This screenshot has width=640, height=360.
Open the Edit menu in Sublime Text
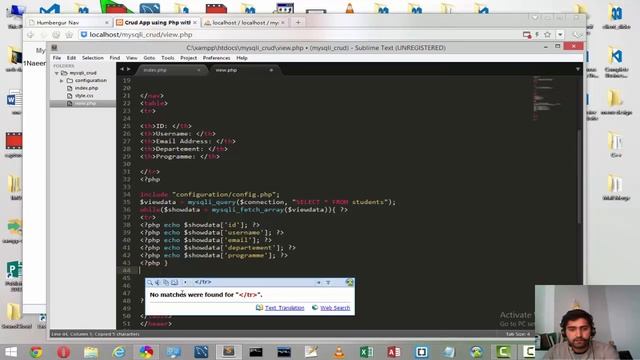(x=71, y=58)
